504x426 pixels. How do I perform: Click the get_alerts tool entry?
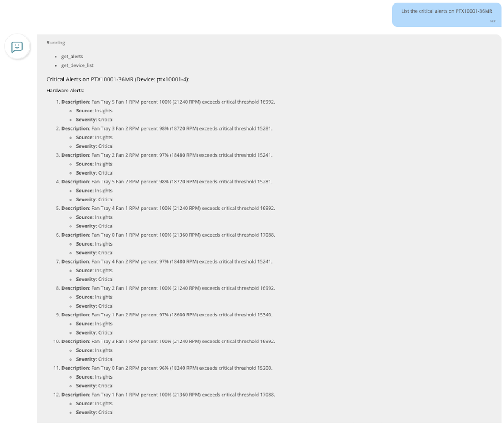pyautogui.click(x=72, y=57)
